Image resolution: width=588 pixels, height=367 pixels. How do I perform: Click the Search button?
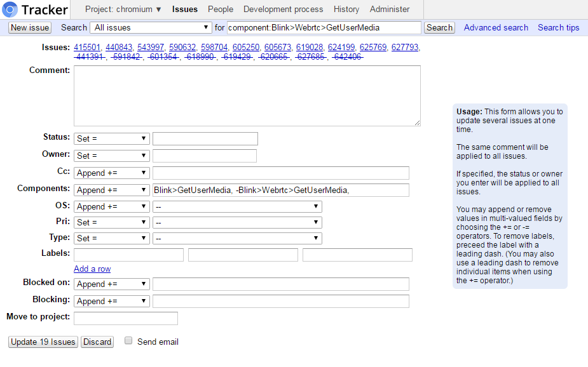439,28
